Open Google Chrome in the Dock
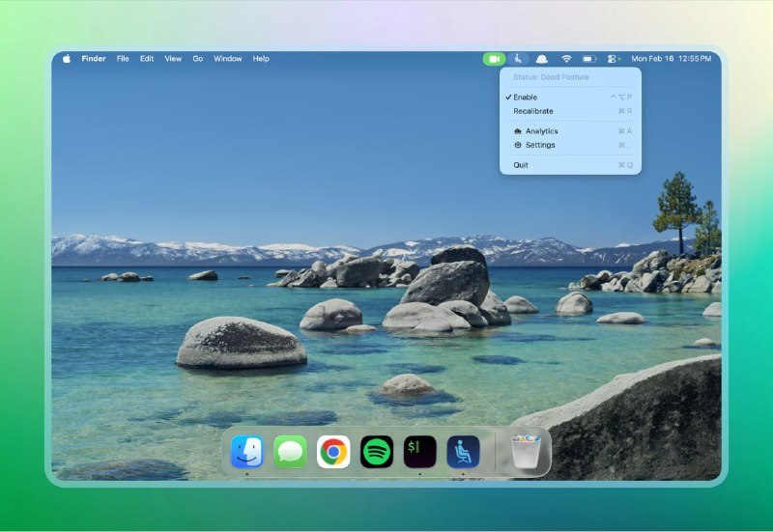Viewport: 773px width, 532px height. click(x=333, y=452)
